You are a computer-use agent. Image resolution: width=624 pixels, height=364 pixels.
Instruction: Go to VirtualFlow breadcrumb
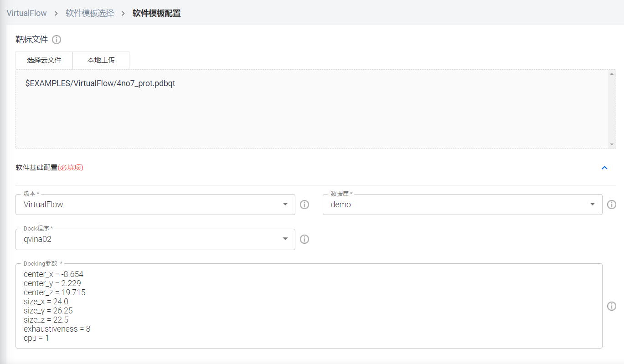pos(26,13)
